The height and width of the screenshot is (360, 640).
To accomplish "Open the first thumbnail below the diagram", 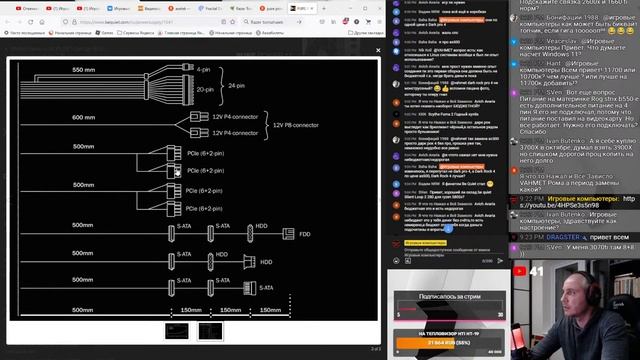I will (x=177, y=331).
